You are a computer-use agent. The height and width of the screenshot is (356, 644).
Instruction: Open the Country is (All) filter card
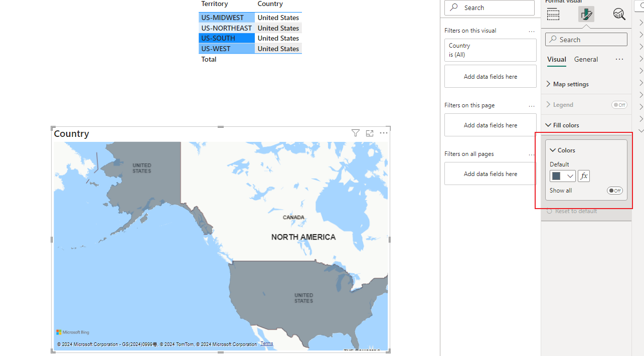(x=491, y=50)
